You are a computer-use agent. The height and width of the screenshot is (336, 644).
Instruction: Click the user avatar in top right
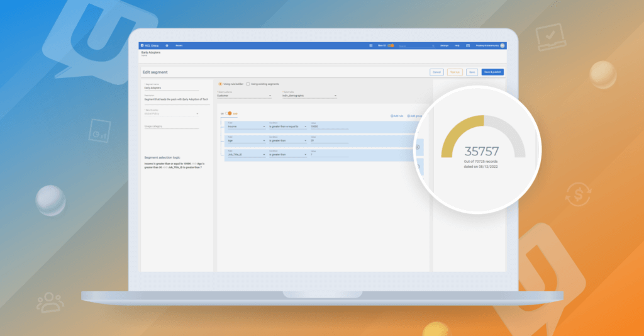coord(502,45)
